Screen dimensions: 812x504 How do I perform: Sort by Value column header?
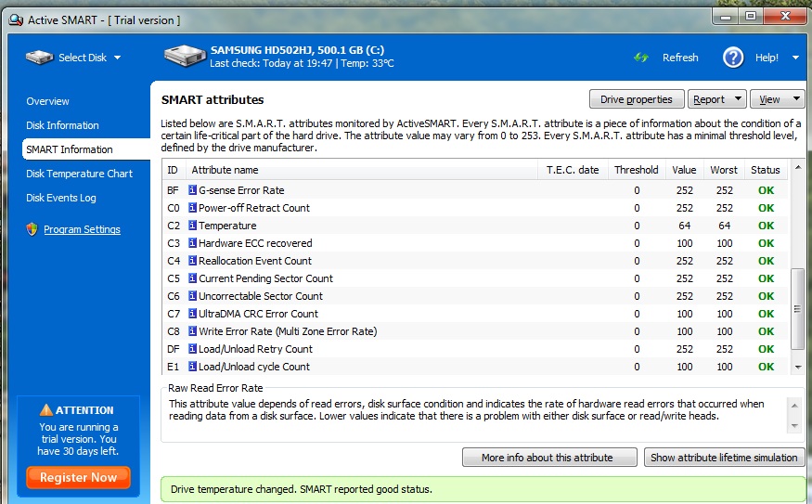pyautogui.click(x=684, y=170)
